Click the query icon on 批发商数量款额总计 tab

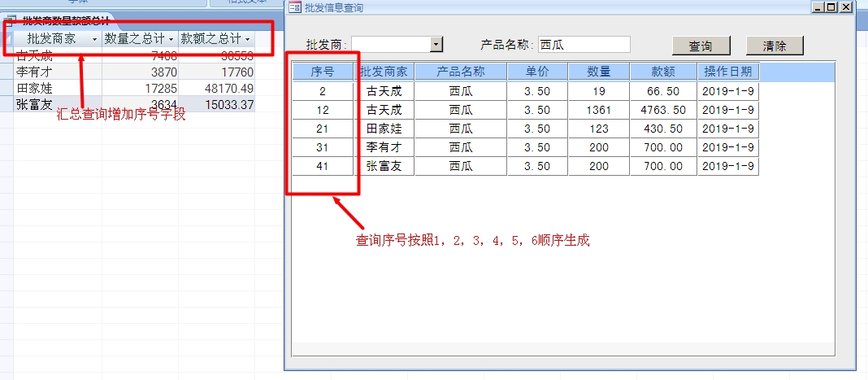[x=10, y=22]
